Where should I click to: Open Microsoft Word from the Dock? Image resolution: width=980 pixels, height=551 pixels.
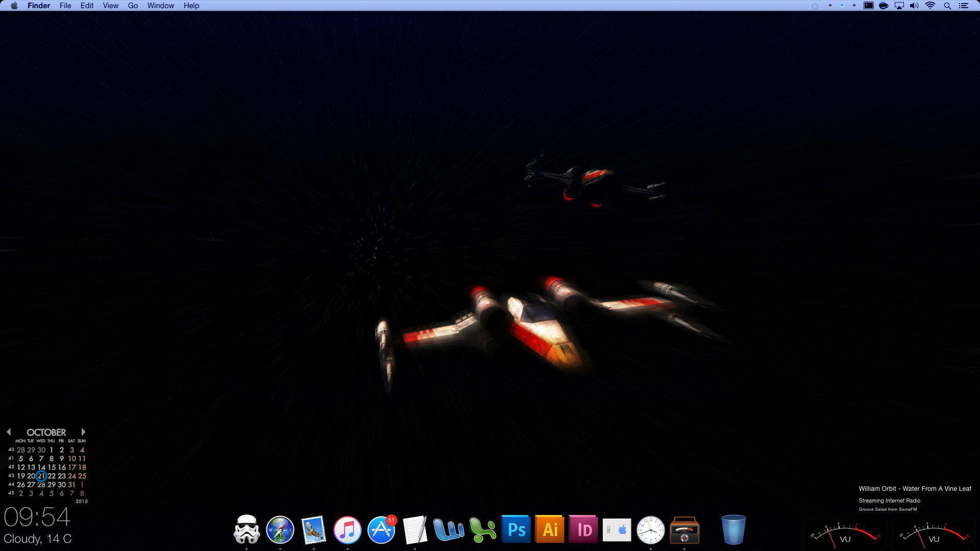tap(449, 530)
